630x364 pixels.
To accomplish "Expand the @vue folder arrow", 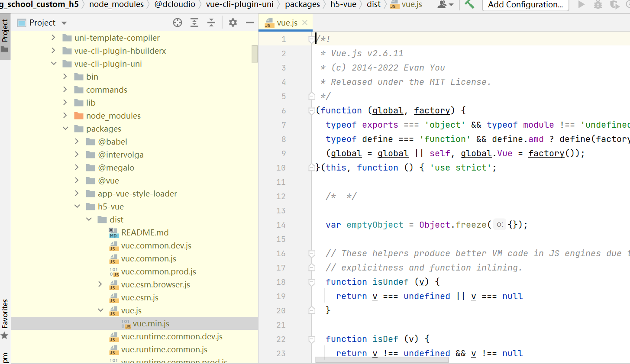I will [x=77, y=180].
